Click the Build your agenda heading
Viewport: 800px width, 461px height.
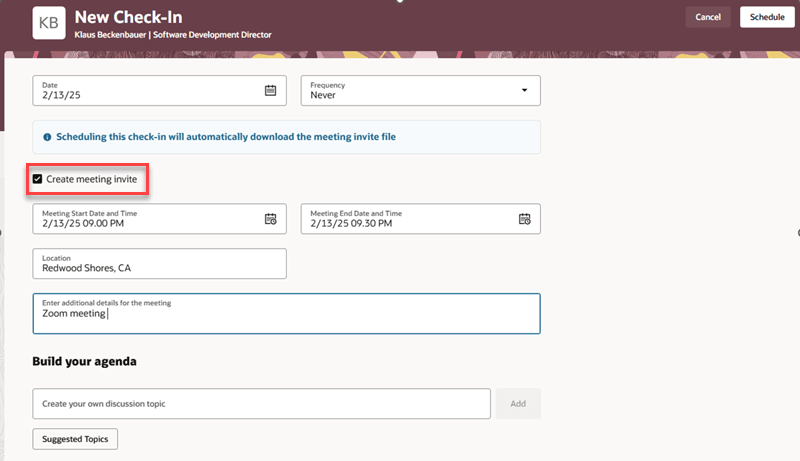[x=84, y=361]
